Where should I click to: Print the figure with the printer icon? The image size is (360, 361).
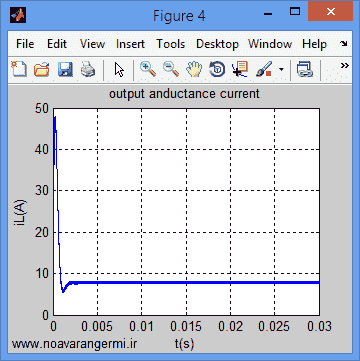click(x=88, y=70)
